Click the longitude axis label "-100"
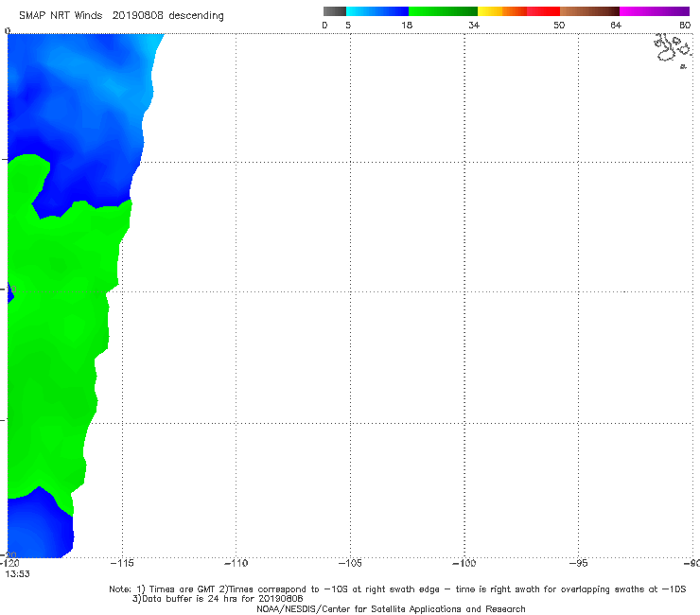This screenshot has width=700, height=615. (464, 563)
